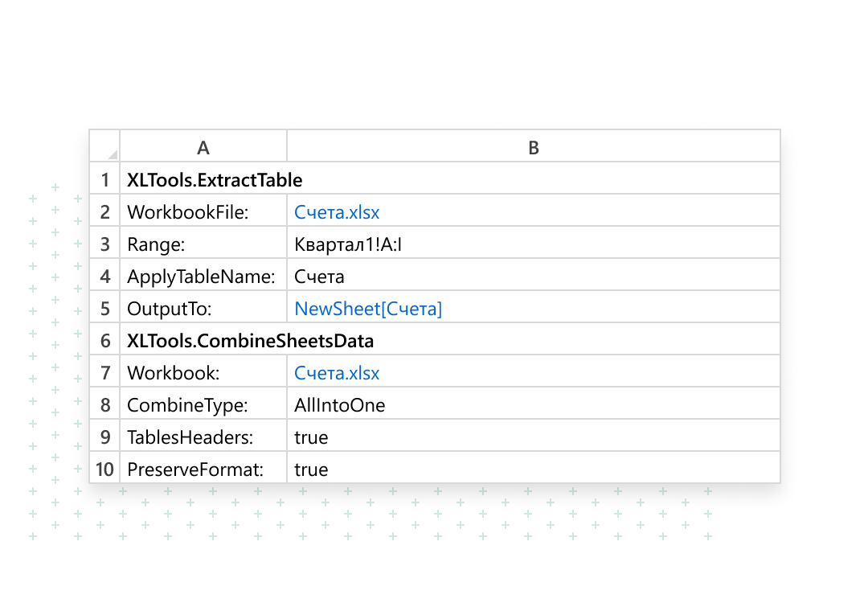868x611 pixels.
Task: Open NewSheet[Счета] link in OutputTo row
Action: pos(368,309)
